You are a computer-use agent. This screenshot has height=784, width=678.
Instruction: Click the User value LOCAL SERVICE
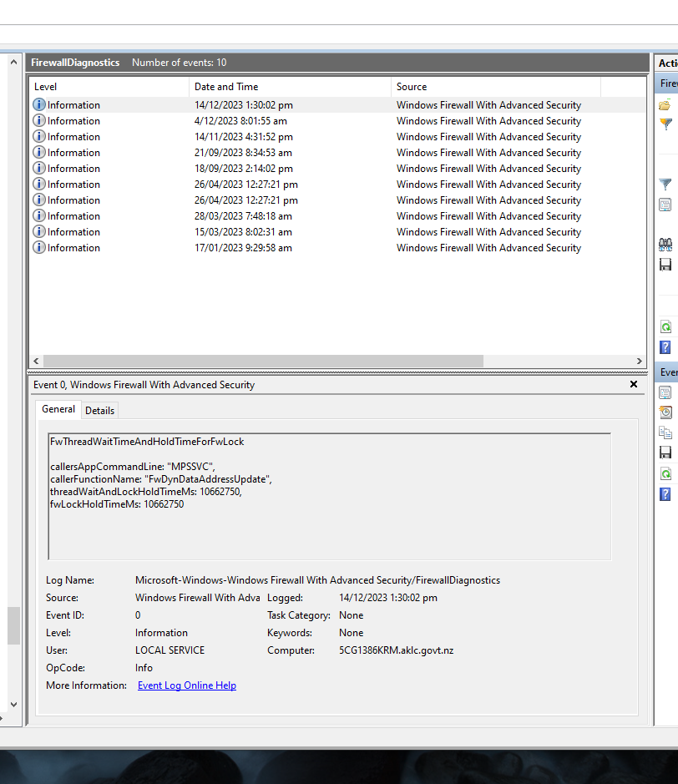pyautogui.click(x=169, y=650)
